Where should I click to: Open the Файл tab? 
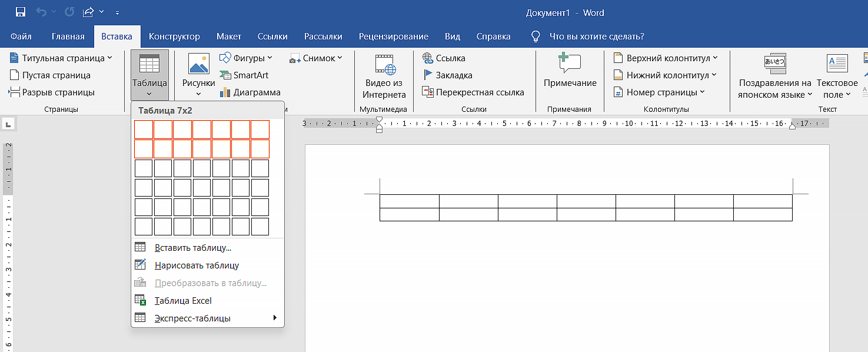(x=21, y=36)
